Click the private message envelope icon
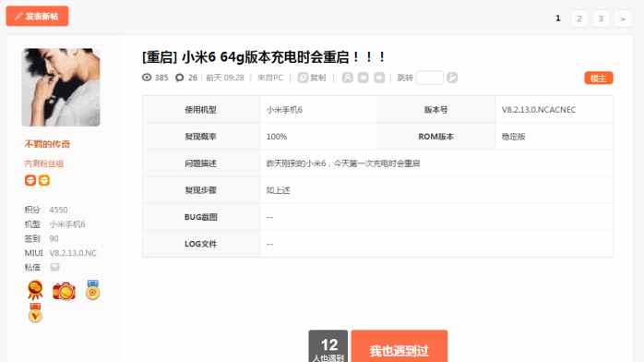This screenshot has height=362, width=644. pos(54,267)
